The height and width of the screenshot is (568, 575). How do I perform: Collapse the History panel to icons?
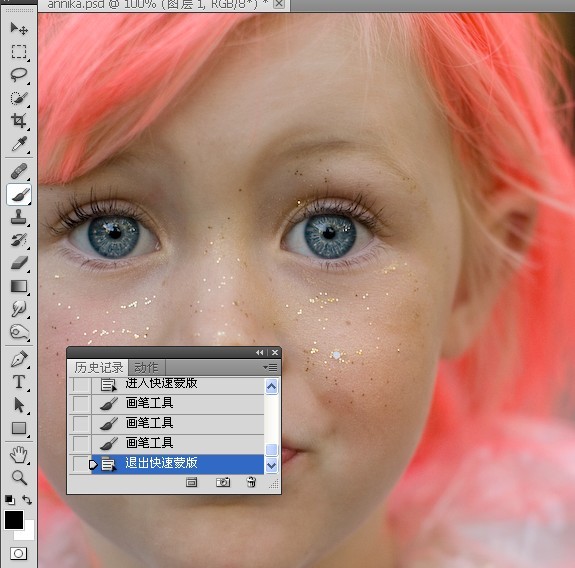(260, 352)
